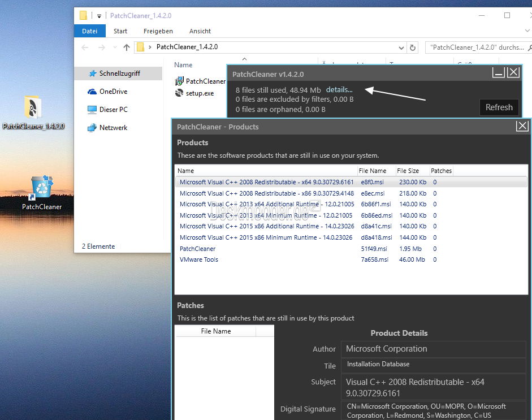The height and width of the screenshot is (420, 532).
Task: Open quick access toolbar customize dropdown
Action: (x=99, y=16)
